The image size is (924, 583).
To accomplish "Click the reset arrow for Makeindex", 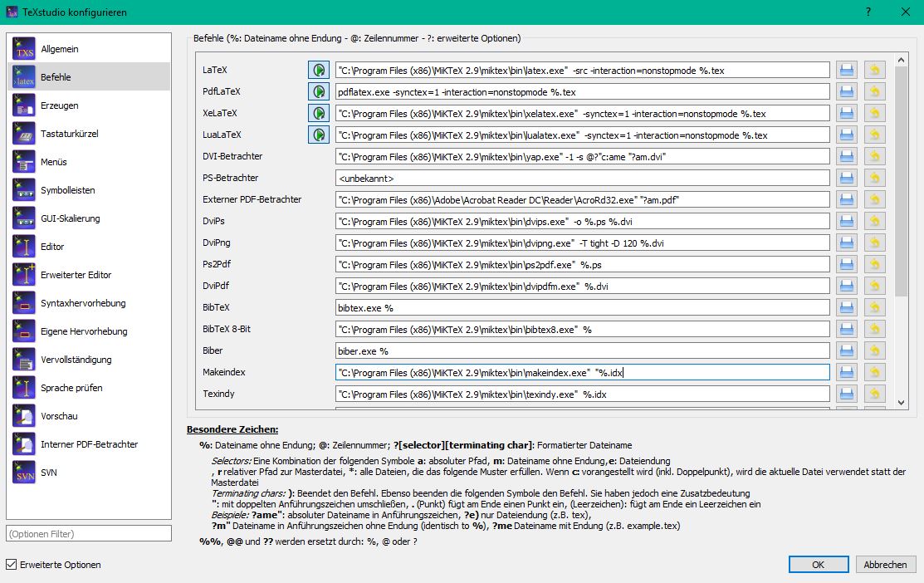I will click(875, 373).
